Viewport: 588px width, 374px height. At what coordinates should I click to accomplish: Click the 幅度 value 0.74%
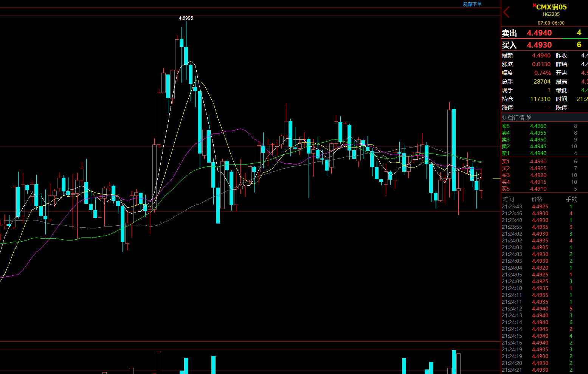click(543, 73)
